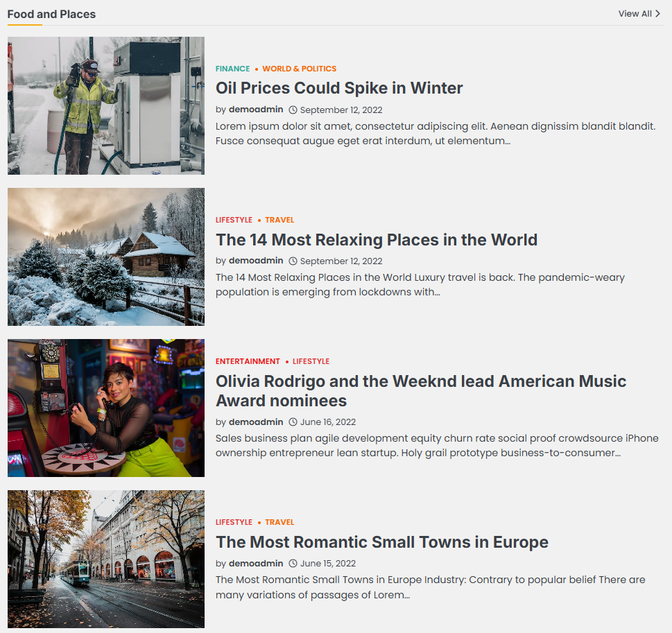
Task: Click clock icon beside Oil Prices date
Action: coord(293,110)
